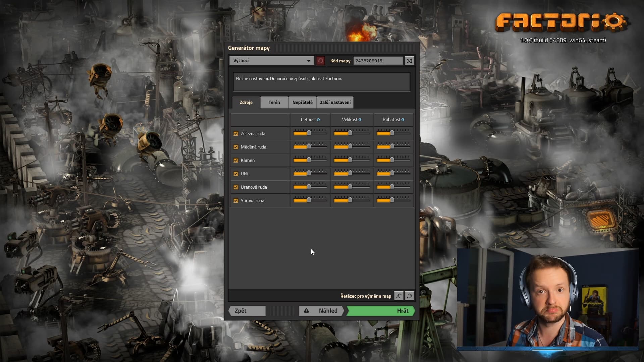644x362 pixels.
Task: Click the Železná ruda Četnost slider
Action: pos(310,133)
